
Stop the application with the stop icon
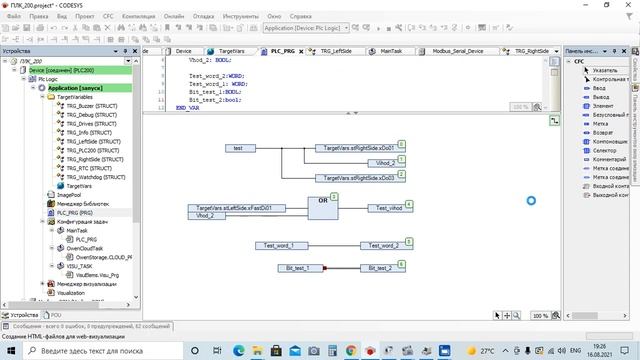[x=388, y=28]
